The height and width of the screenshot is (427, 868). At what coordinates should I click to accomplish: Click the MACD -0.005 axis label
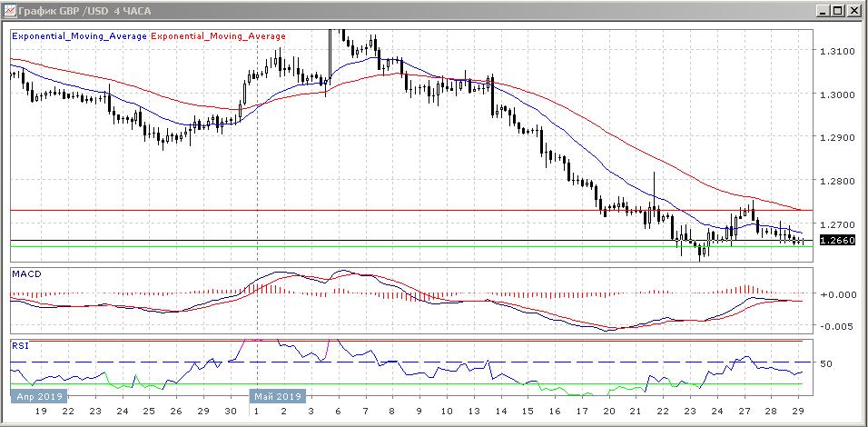835,326
